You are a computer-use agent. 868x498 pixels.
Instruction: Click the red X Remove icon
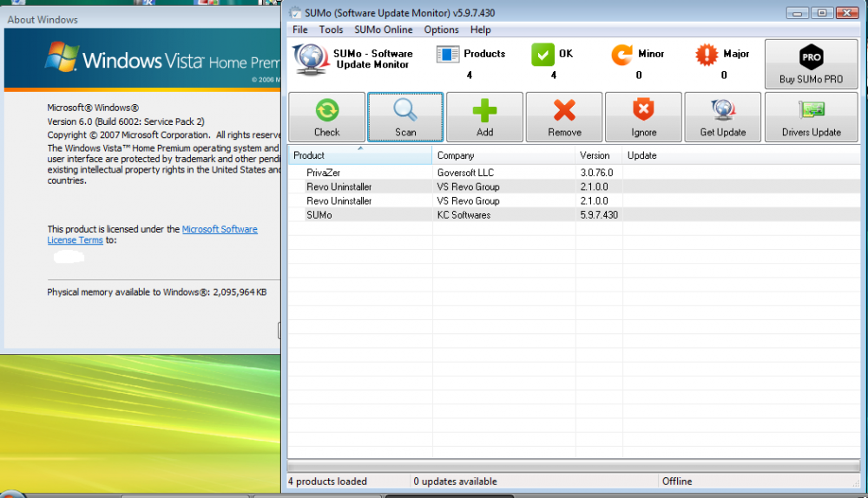coord(564,111)
